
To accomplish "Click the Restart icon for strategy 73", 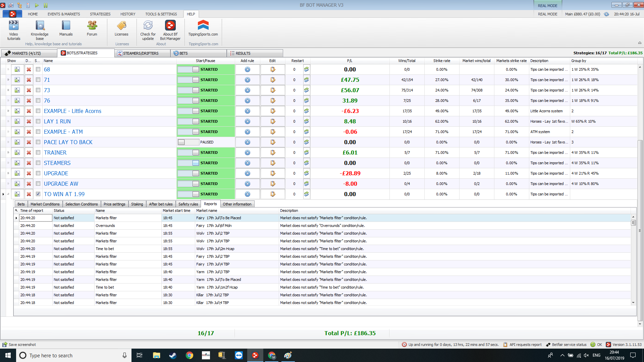I will pos(306,90).
